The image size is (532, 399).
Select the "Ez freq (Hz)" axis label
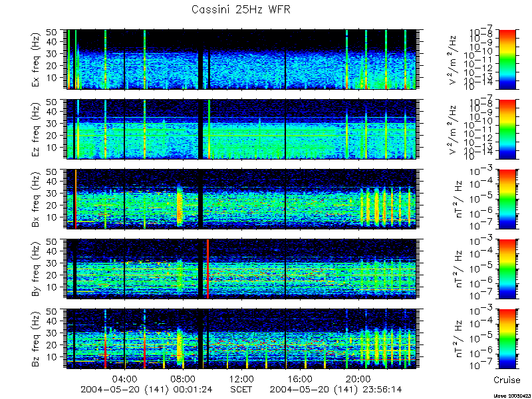pyautogui.click(x=37, y=129)
